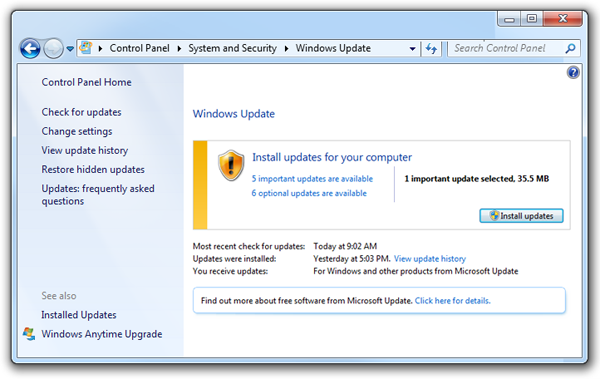600x379 pixels.
Task: Click the 'Today at 9:02 AM' value
Action: [x=345, y=246]
